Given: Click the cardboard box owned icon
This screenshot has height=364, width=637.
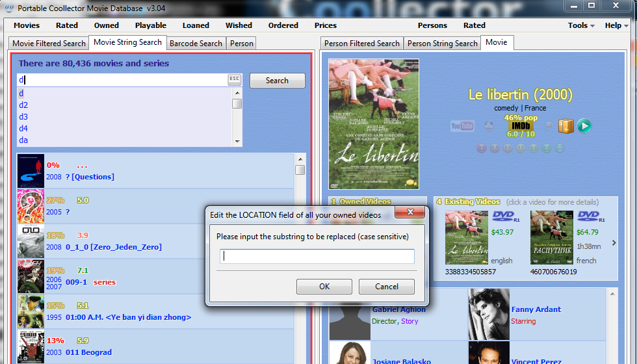Looking at the screenshot, I should [566, 126].
